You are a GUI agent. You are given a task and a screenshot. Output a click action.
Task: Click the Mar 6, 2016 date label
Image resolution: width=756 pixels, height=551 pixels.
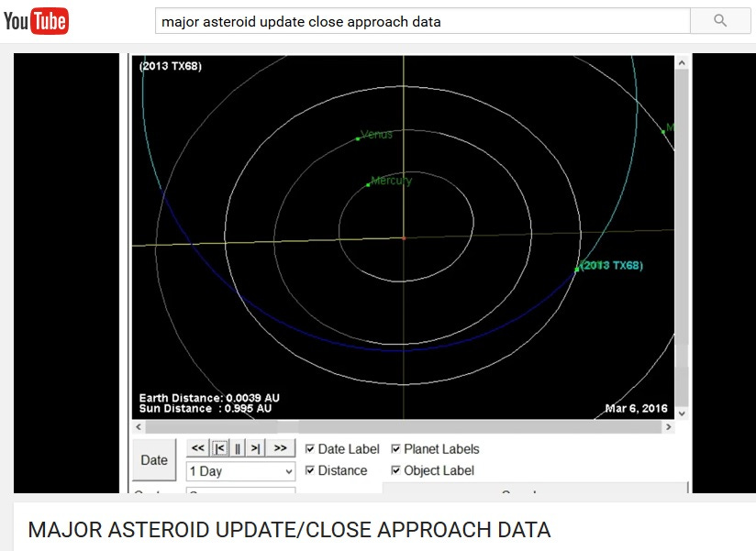pos(637,408)
